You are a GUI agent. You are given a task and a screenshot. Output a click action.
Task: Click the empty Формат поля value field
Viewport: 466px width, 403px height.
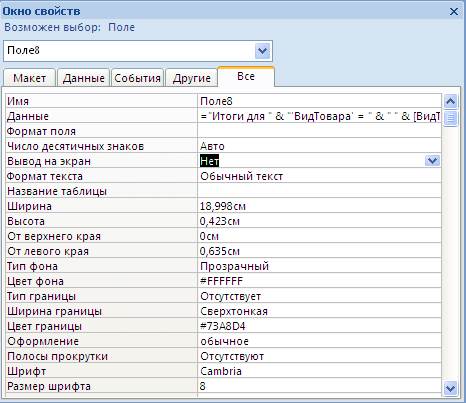click(x=319, y=131)
